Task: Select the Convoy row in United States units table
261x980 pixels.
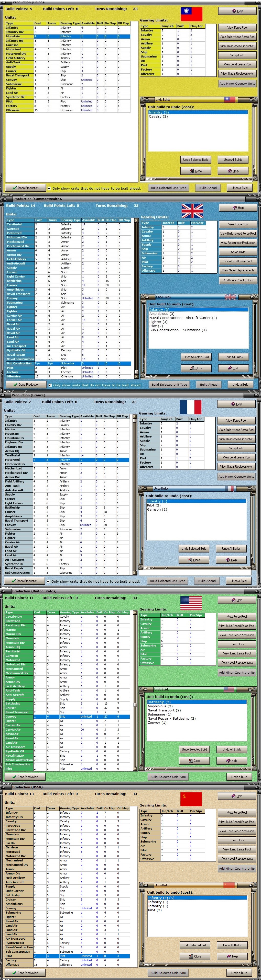Action: 67,717
